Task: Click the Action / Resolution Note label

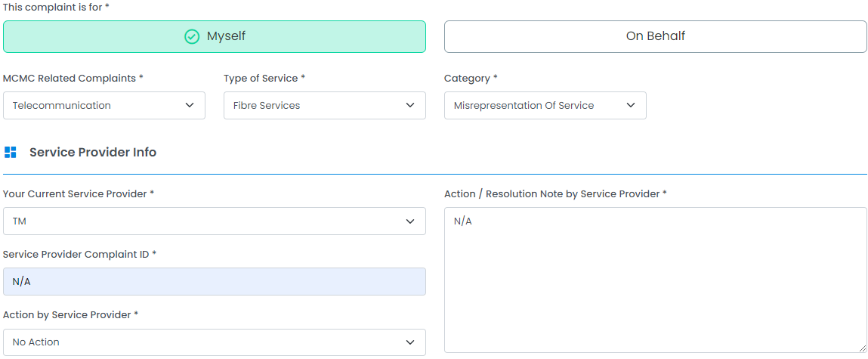Action: [552, 194]
